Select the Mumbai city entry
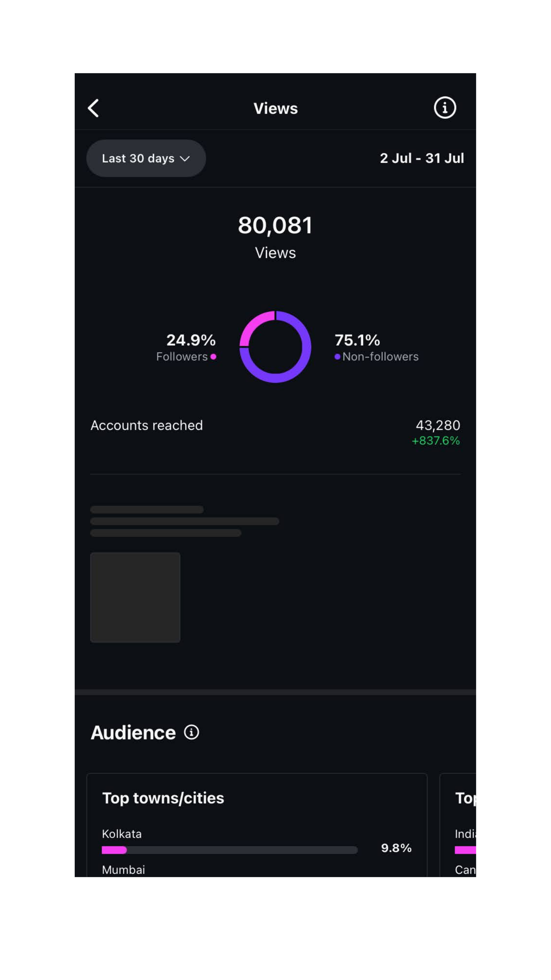The height and width of the screenshot is (980, 551). click(123, 870)
